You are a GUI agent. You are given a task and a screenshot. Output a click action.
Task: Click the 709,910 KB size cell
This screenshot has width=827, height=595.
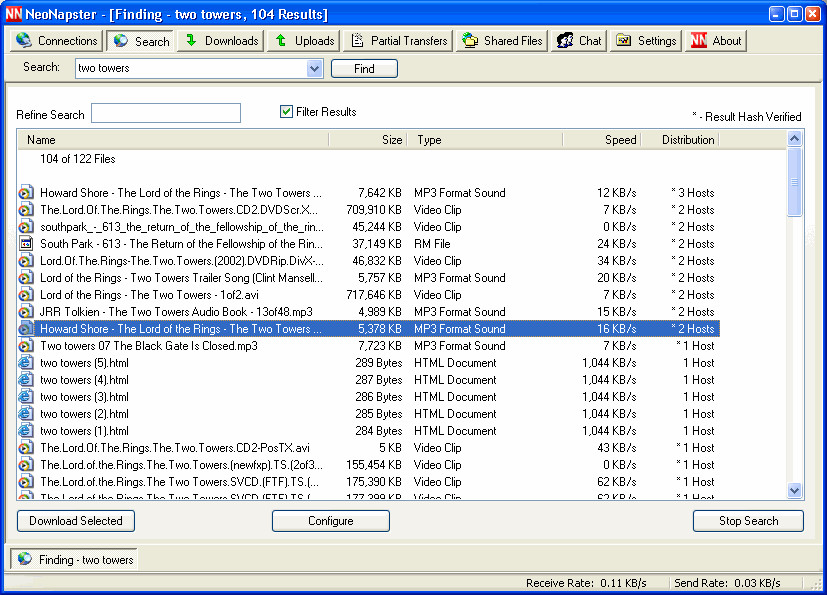374,209
